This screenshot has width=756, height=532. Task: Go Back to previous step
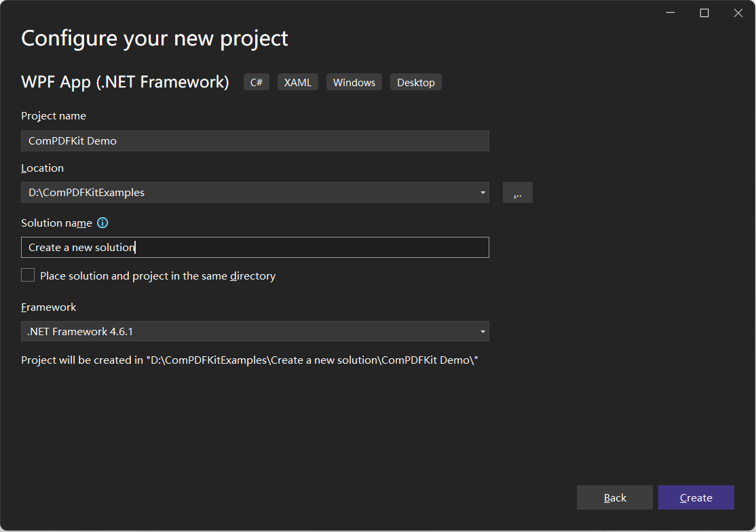pos(615,497)
